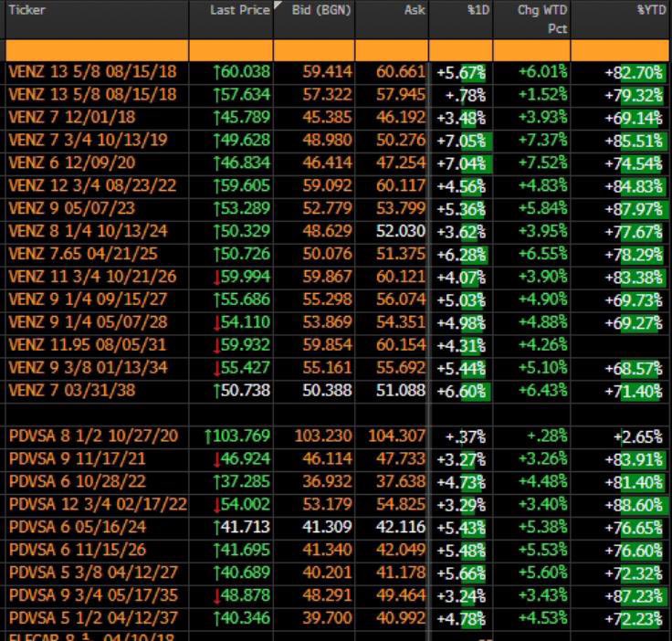The width and height of the screenshot is (672, 641).
Task: Select the %1D value +7.04%
Action: click(x=461, y=163)
